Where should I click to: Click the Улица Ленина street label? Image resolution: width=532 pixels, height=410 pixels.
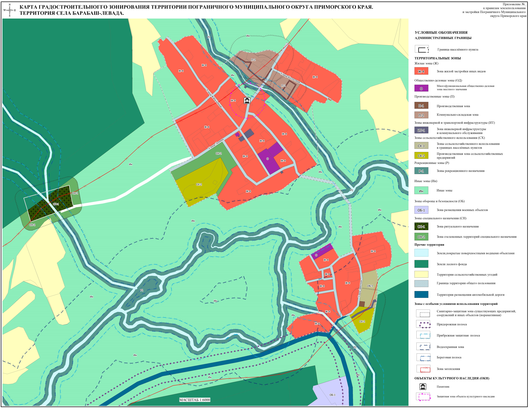[x=216, y=144]
